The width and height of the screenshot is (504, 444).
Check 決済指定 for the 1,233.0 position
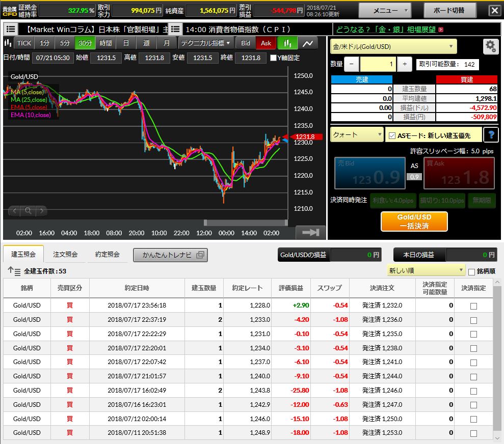tap(473, 320)
